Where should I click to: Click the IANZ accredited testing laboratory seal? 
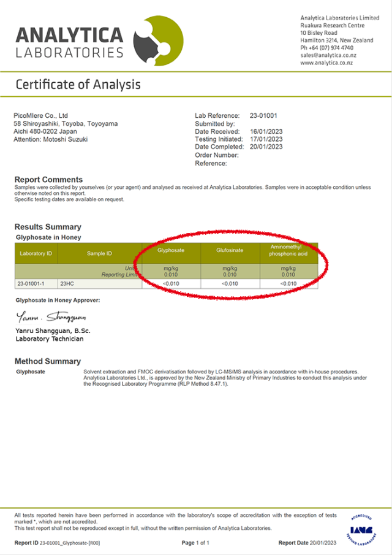pyautogui.click(x=361, y=530)
